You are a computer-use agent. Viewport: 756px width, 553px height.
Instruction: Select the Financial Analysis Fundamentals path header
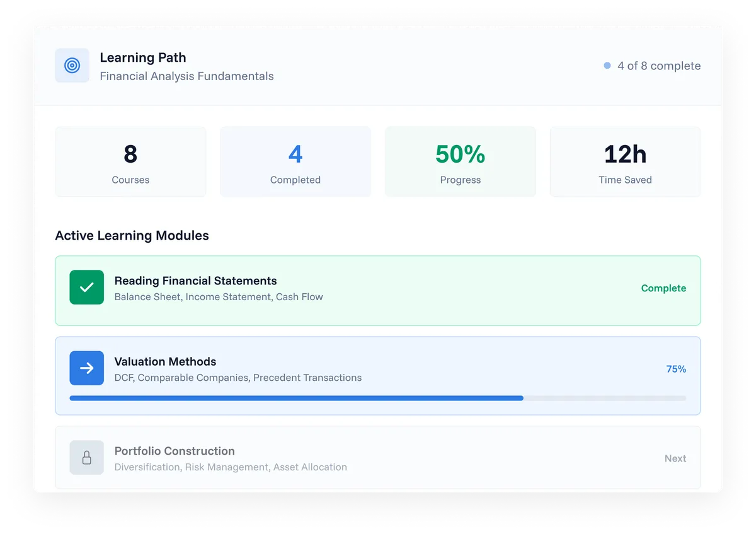click(186, 76)
